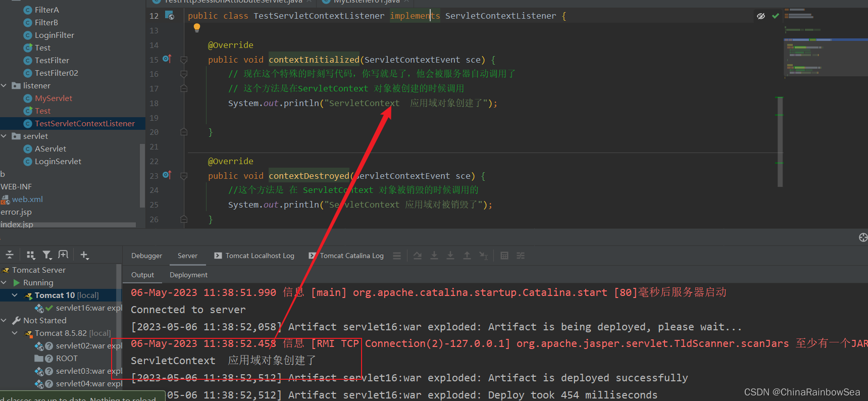Click the Evaluate Expression calculator icon
868x401 pixels.
(x=504, y=256)
